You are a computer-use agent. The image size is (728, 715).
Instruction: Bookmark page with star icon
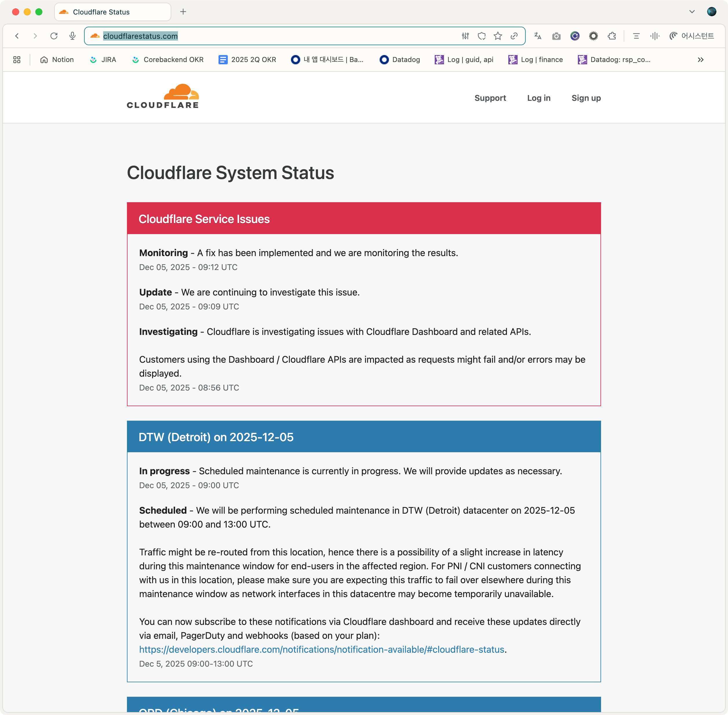[x=498, y=36]
